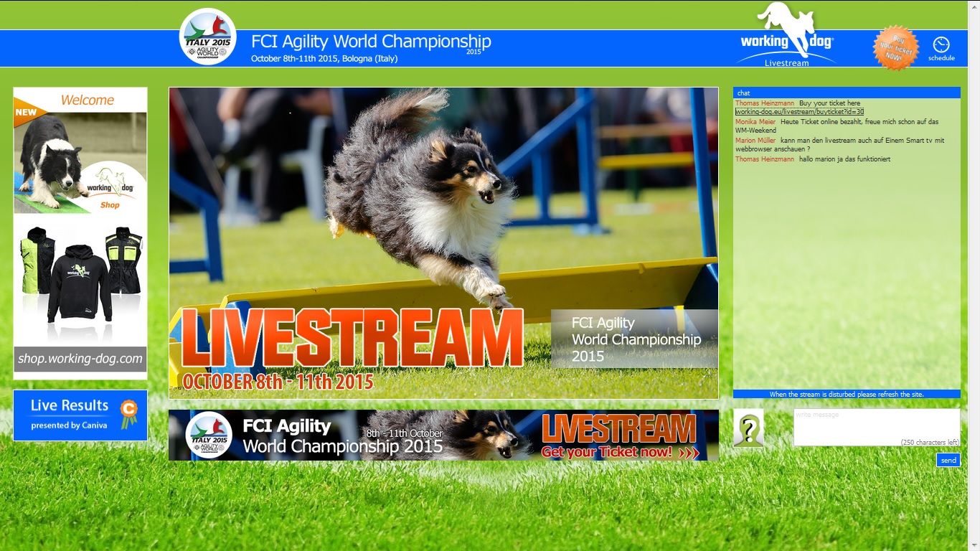Click the orange Buy your ticket NOW badge
Viewport: 980px width, 551px height.
tap(895, 48)
